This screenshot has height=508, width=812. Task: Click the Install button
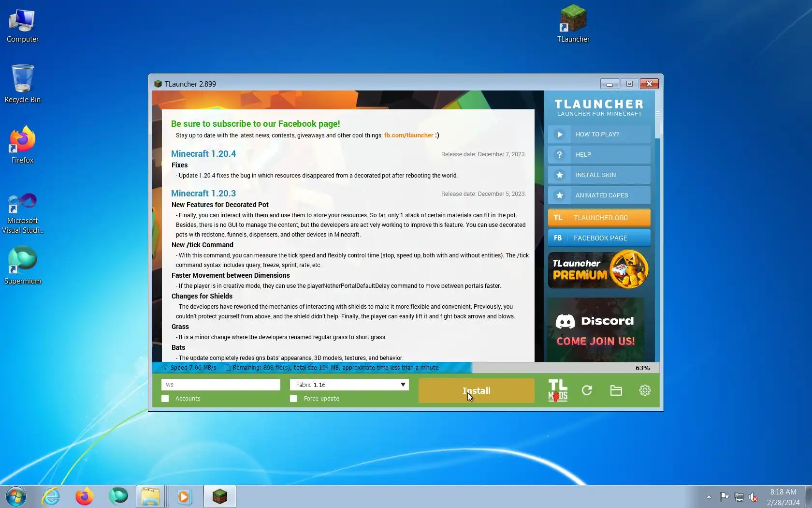point(477,390)
